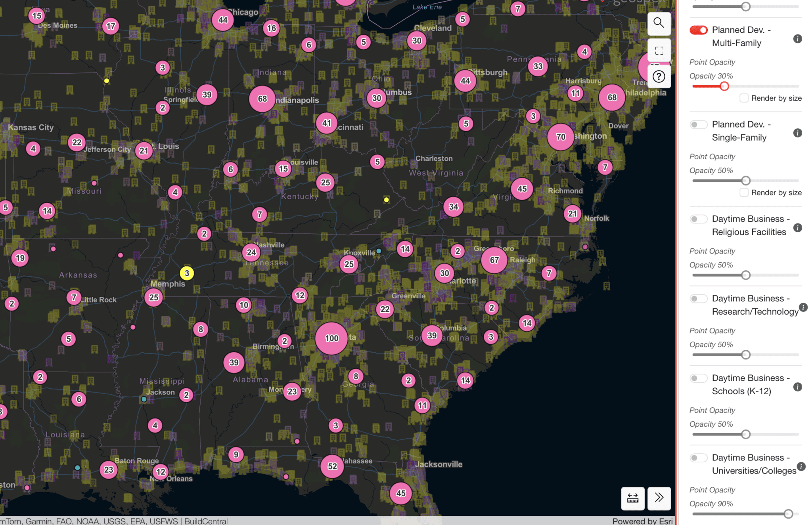Enable Planned Dev. Single-Family layer toggle

coord(698,125)
